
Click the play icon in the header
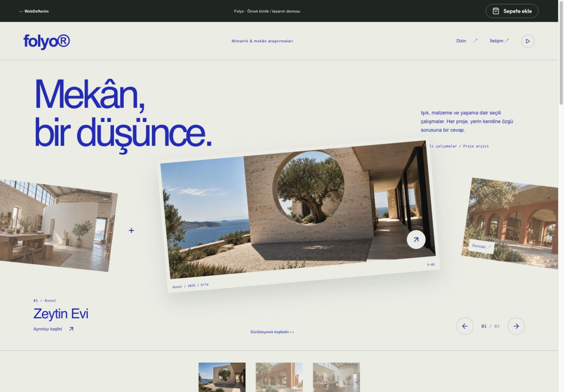click(x=528, y=41)
